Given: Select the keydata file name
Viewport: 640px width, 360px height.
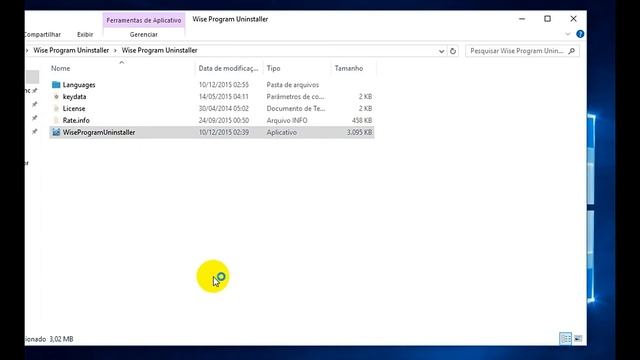Looking at the screenshot, I should point(74,97).
